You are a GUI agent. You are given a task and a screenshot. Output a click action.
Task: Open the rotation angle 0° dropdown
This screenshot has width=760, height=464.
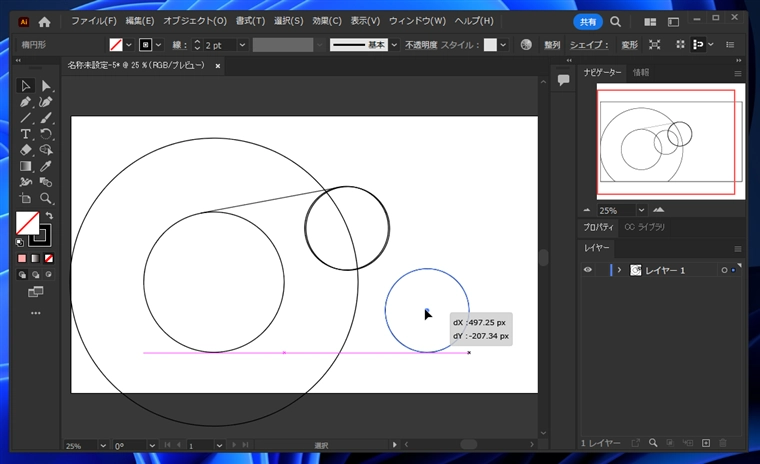tap(152, 445)
